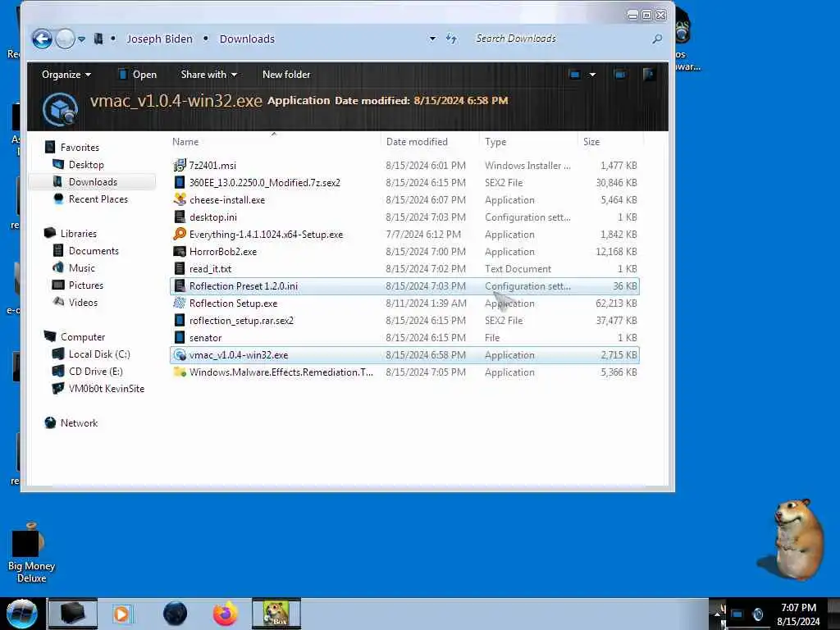
Task: Click the help icon in the toolbar
Action: point(649,75)
